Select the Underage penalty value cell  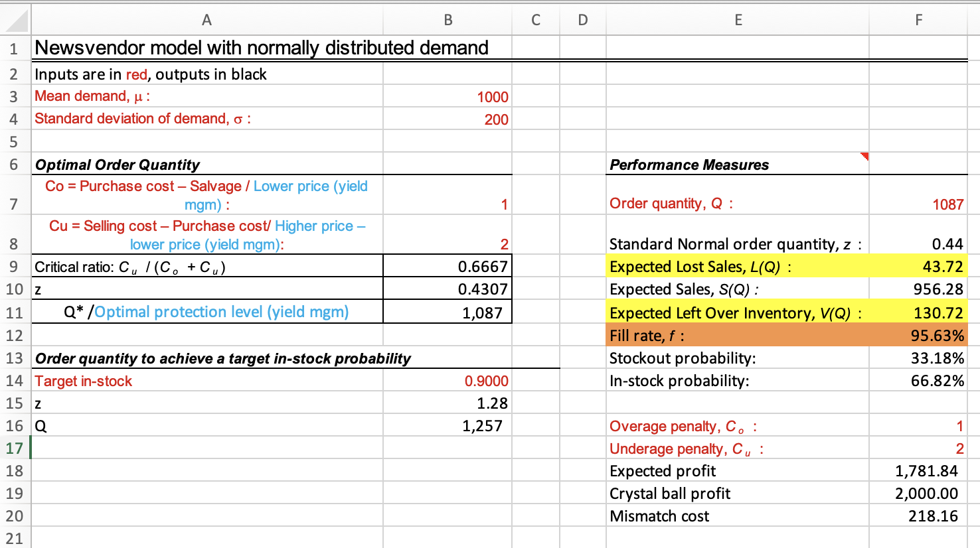(x=918, y=448)
